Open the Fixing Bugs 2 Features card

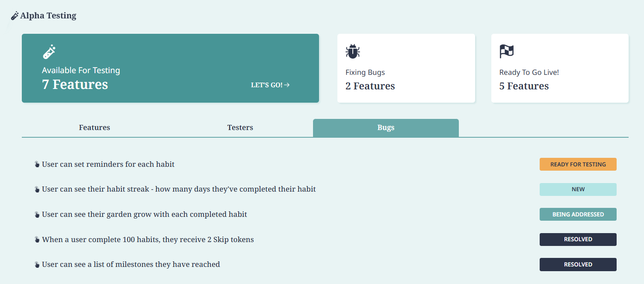(406, 68)
